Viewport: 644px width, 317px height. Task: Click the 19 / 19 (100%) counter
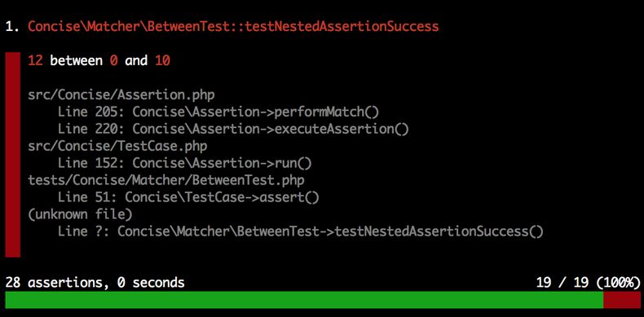588,283
